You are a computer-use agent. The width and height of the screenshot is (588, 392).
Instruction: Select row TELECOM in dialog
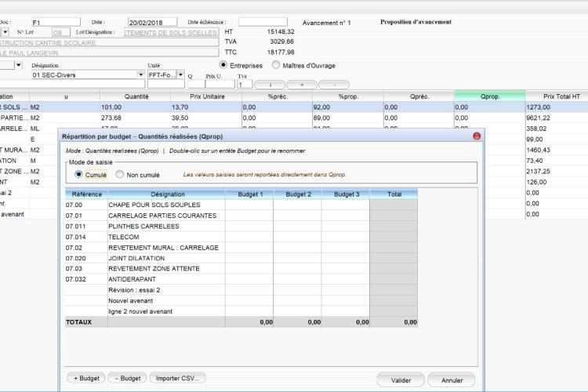pos(241,237)
